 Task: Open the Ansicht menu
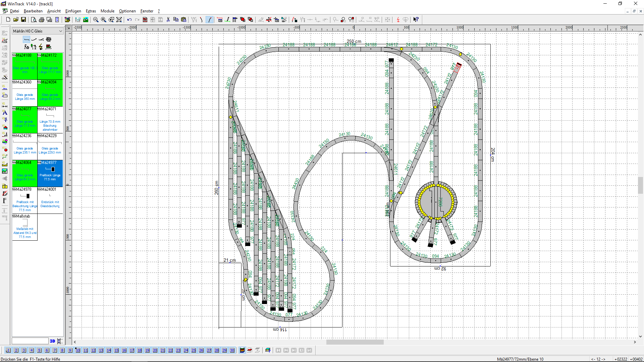54,11
